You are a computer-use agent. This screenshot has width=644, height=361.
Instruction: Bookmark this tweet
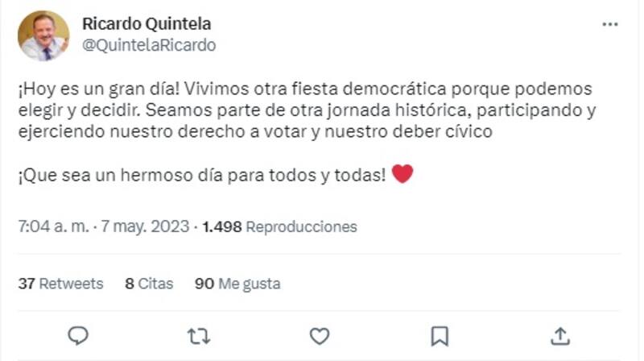tap(440, 335)
